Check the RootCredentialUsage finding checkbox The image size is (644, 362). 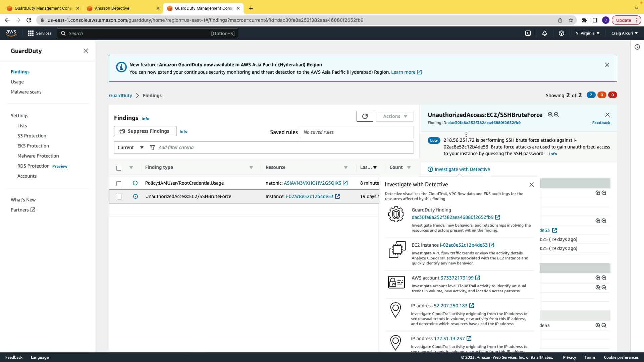point(119,183)
